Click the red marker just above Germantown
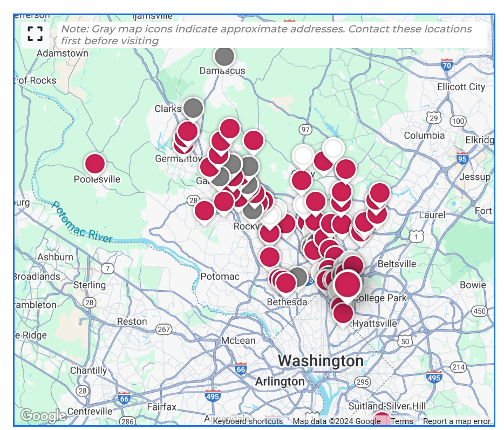504x430 pixels. 187,131
